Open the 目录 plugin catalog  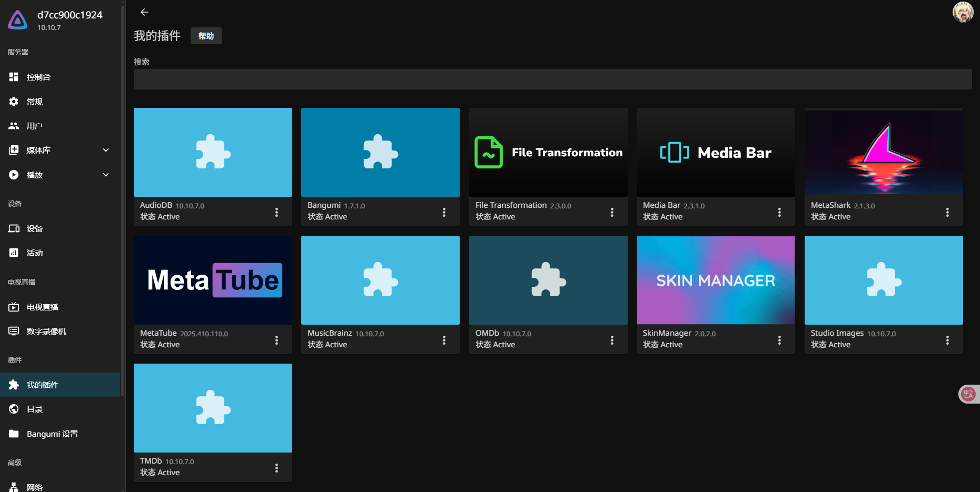click(35, 409)
